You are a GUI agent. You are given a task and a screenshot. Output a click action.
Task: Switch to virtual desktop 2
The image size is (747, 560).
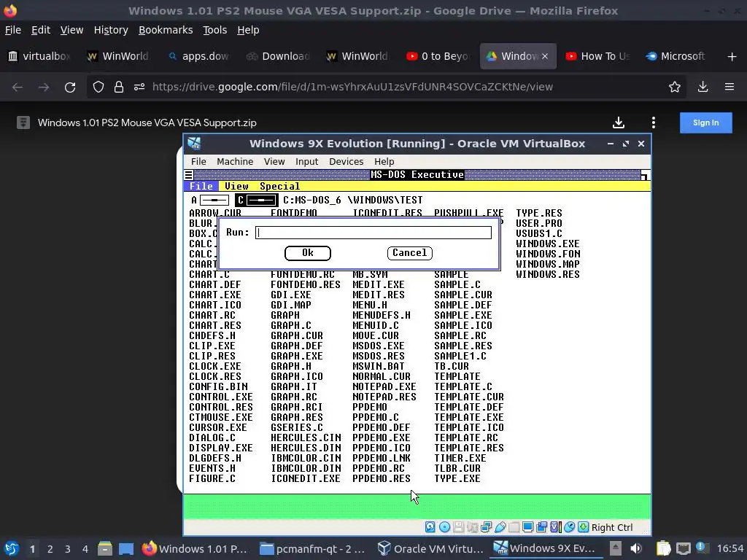tap(50, 548)
